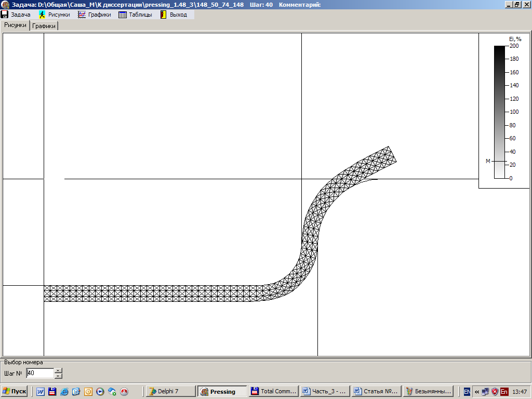
Task: Click the Ei,% grayscale color scale bar
Action: point(499,112)
